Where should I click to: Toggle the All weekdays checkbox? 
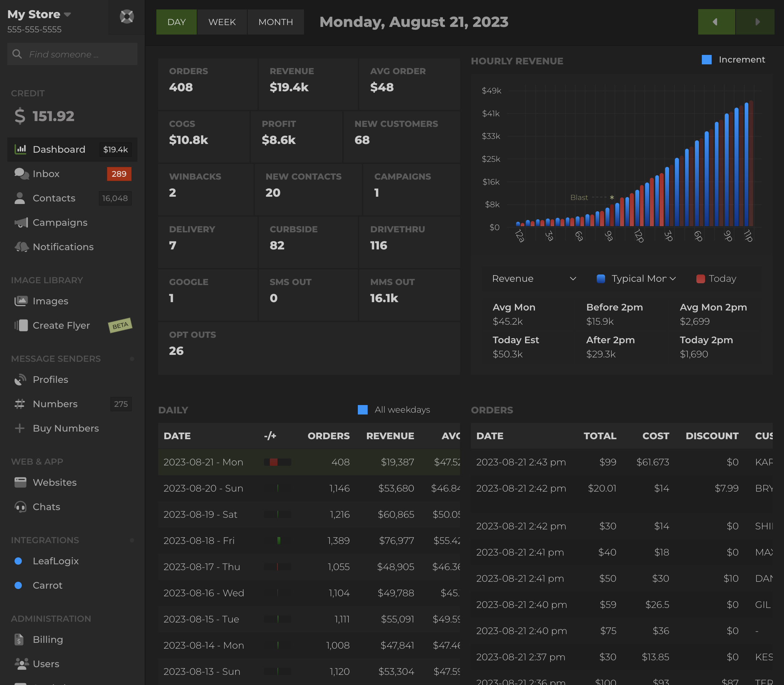[x=363, y=410]
